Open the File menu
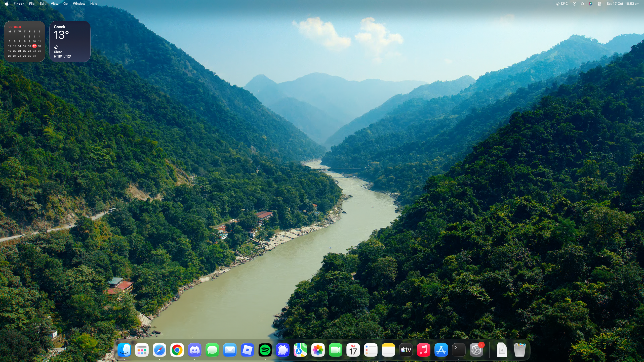This screenshot has height=362, width=644. [x=32, y=4]
